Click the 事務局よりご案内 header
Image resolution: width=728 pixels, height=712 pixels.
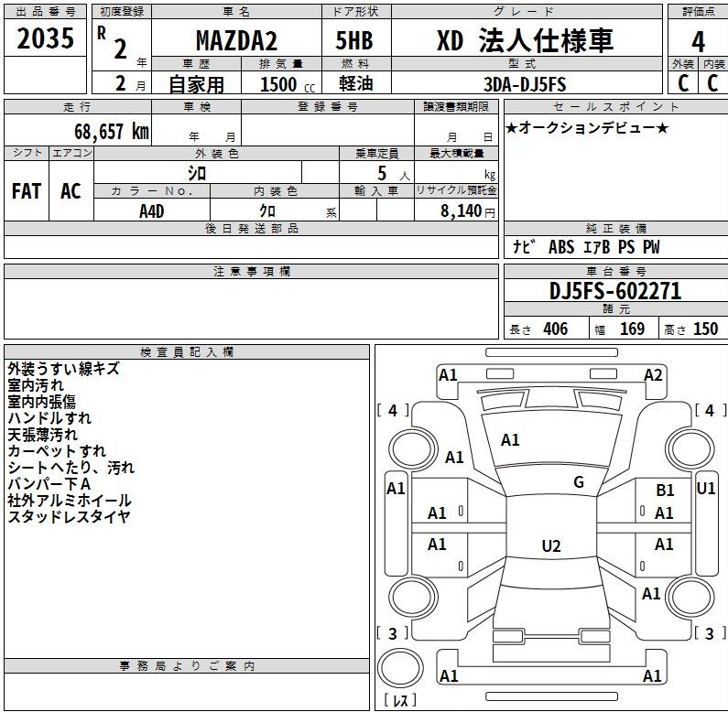(187, 665)
